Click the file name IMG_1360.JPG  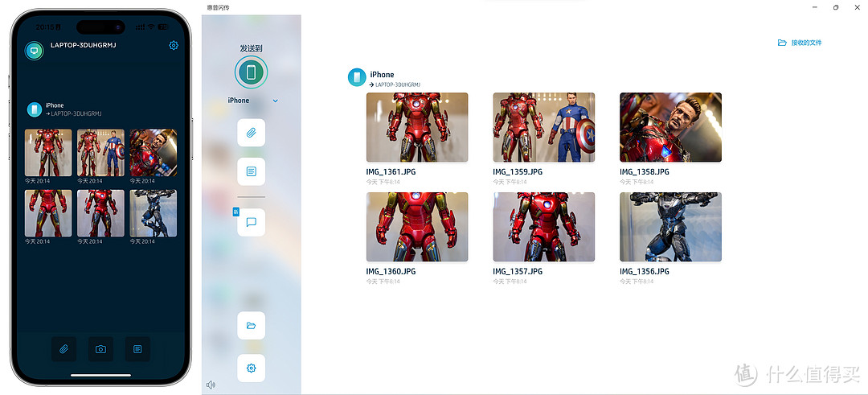(391, 271)
